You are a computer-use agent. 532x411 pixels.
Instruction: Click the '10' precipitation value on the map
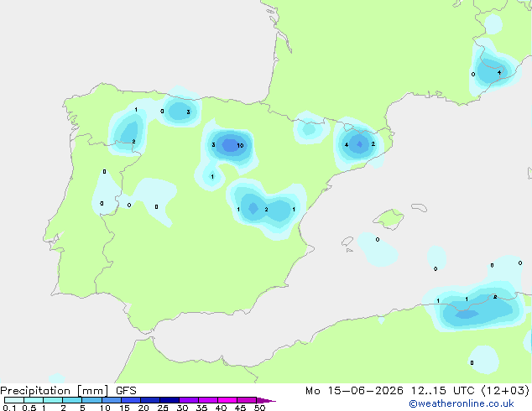(240, 145)
